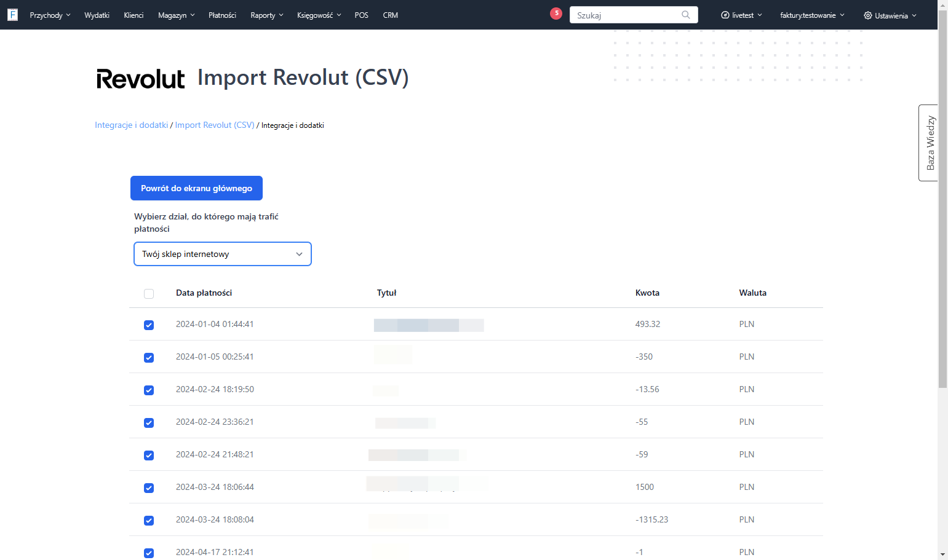Uncheck the 2024-02-24 23:36:21 payment row
This screenshot has width=948, height=560.
(149, 423)
